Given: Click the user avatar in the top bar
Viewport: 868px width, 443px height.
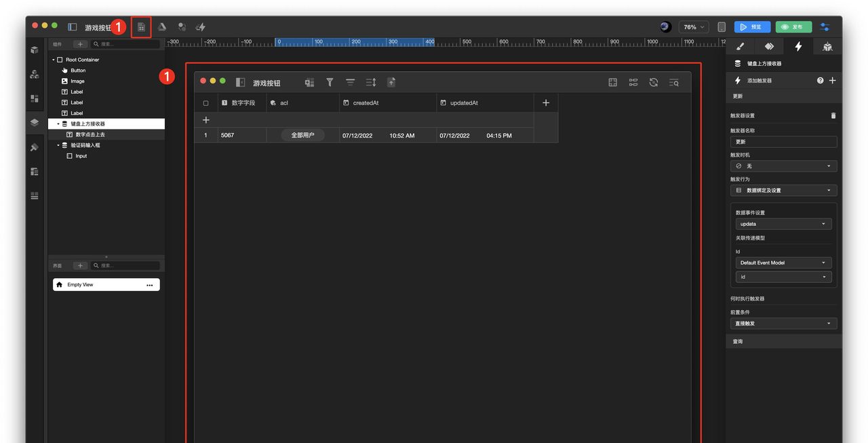Looking at the screenshot, I should [665, 27].
